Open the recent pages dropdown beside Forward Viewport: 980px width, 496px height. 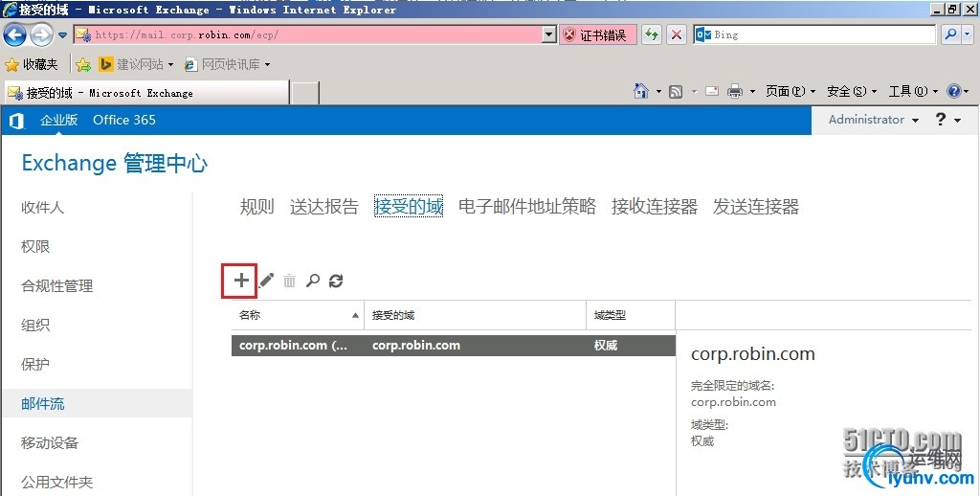pos(62,35)
